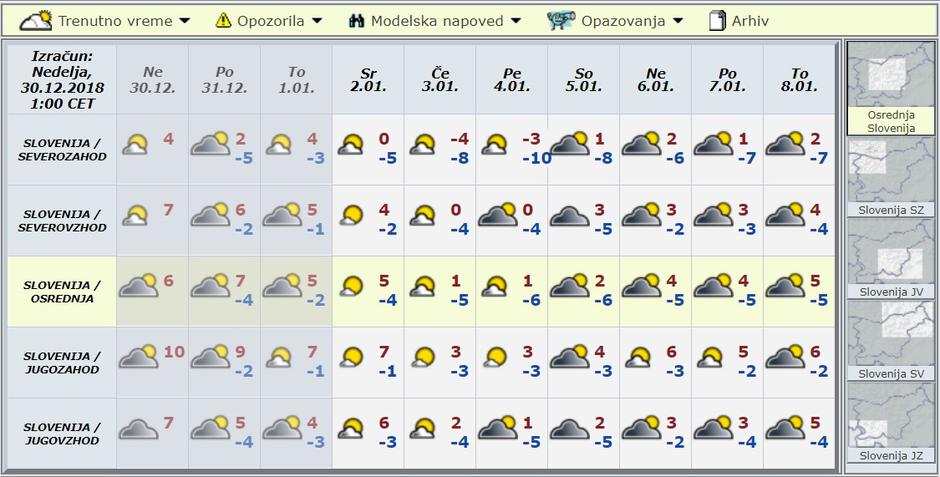Select the Slovenija / Jugovzhod row label
The height and width of the screenshot is (477, 940).
tap(62, 434)
